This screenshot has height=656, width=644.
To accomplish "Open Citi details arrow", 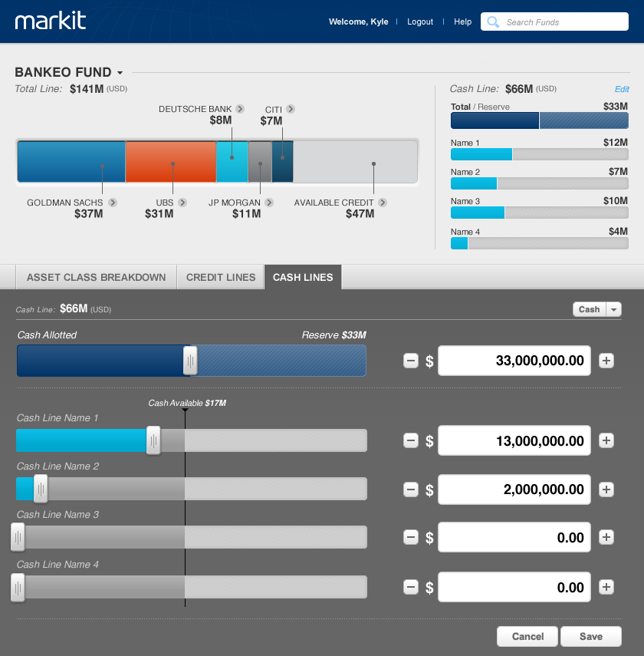I will [x=291, y=109].
